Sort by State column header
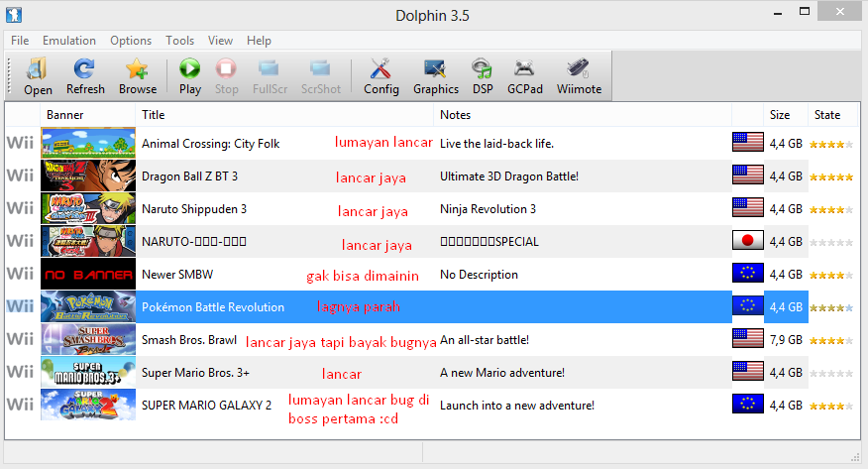868x469 pixels. [x=832, y=115]
